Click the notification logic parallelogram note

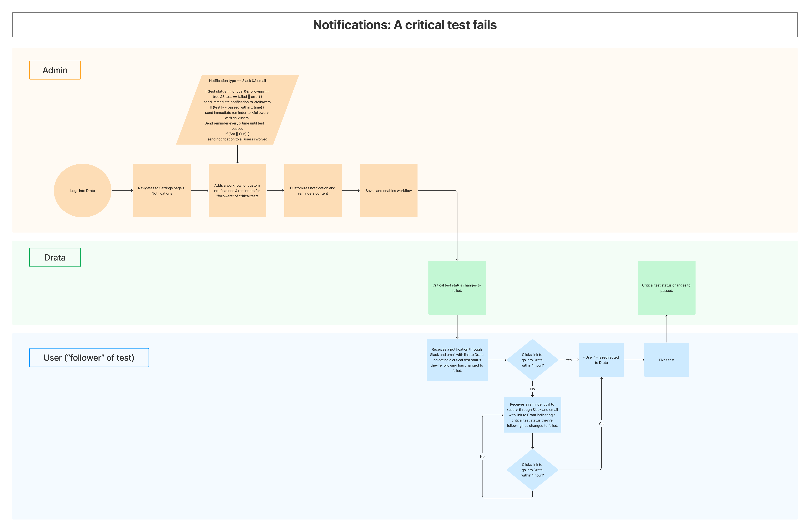[237, 110]
